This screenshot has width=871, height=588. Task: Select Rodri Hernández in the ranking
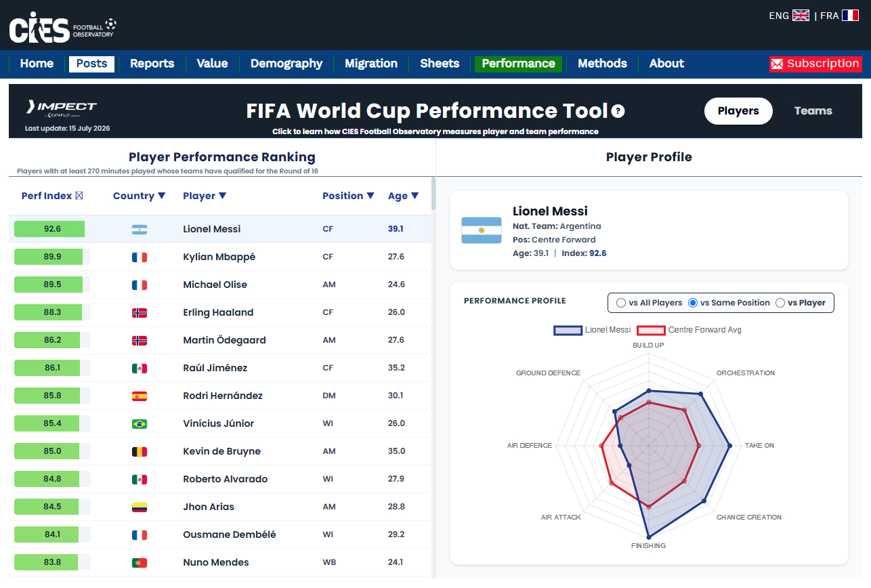[x=219, y=396]
